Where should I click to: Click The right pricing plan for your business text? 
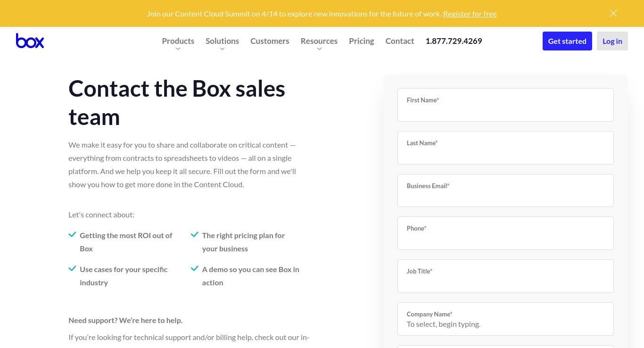point(243,242)
